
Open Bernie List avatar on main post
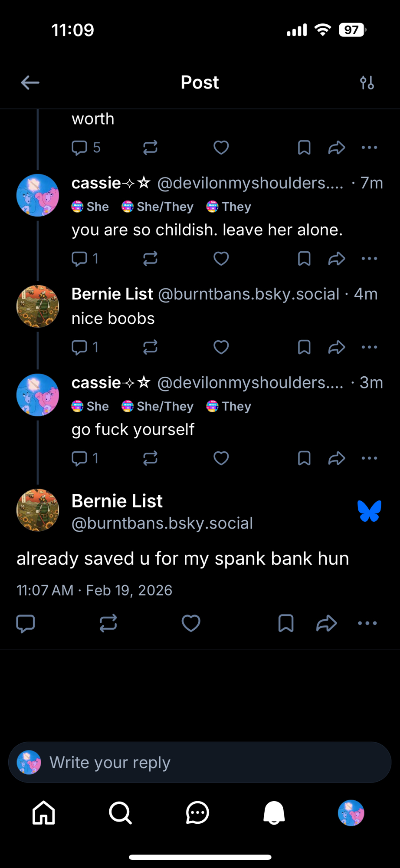point(38,510)
